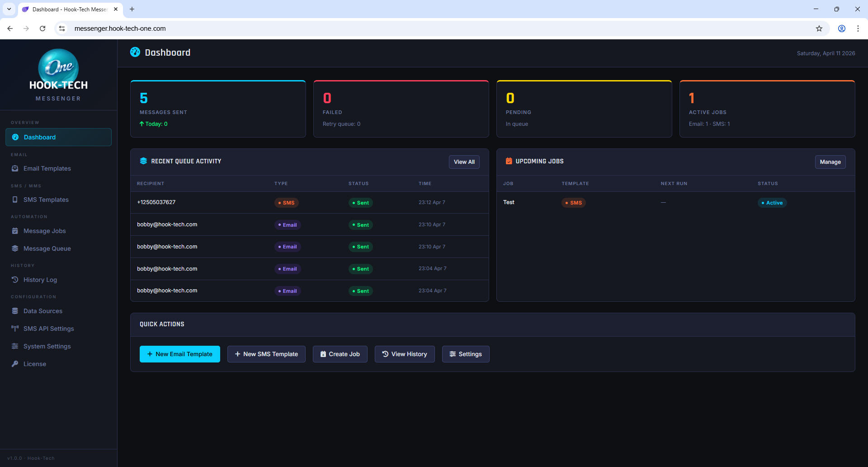
Task: Open the License page via key icon
Action: (15, 364)
